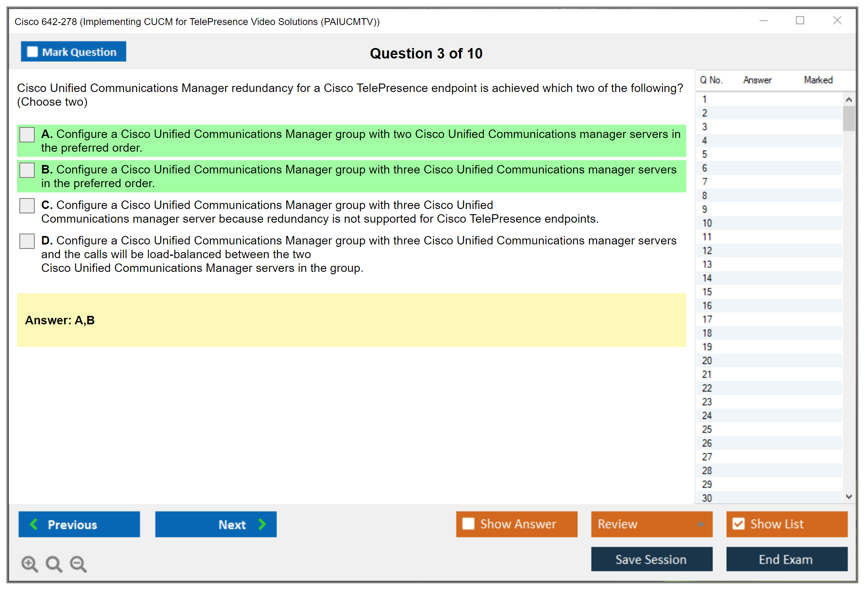Click the Answer column header

click(757, 80)
